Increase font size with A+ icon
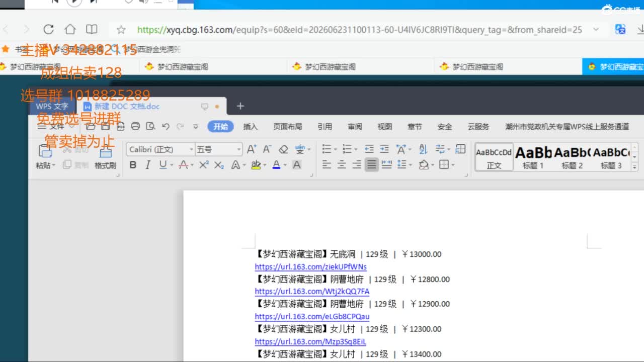 (252, 149)
